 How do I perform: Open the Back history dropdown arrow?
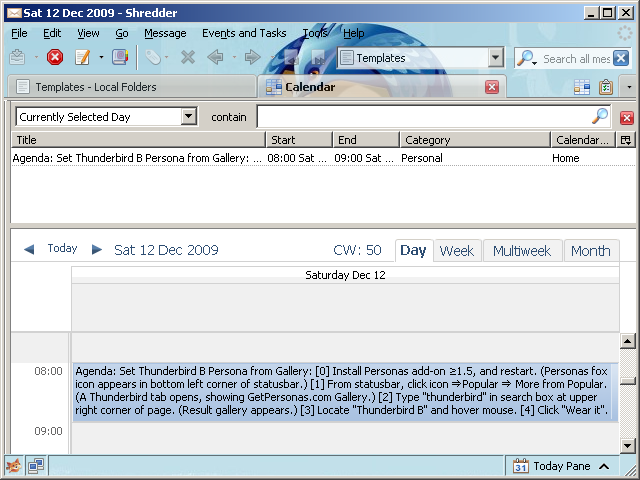pyautogui.click(x=234, y=58)
